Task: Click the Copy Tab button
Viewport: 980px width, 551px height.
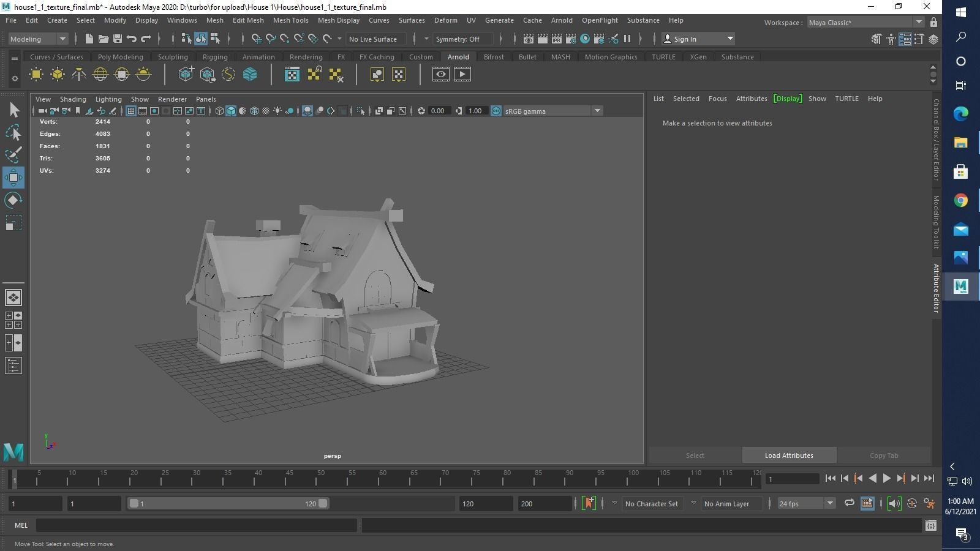Action: tap(884, 455)
